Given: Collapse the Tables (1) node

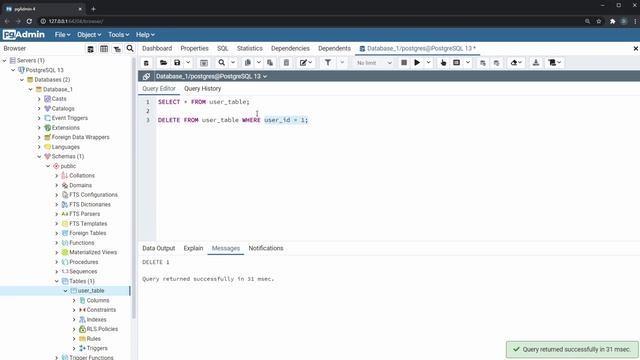Looking at the screenshot, I should click(57, 281).
